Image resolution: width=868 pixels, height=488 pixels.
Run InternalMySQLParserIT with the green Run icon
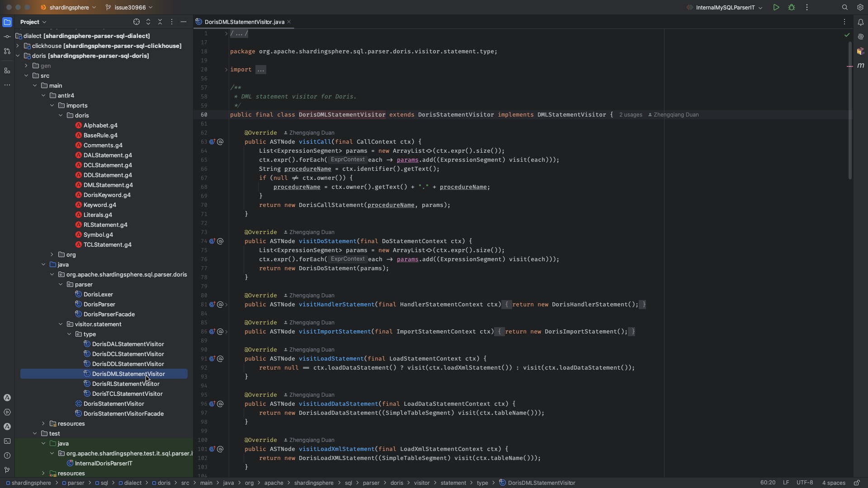click(776, 7)
